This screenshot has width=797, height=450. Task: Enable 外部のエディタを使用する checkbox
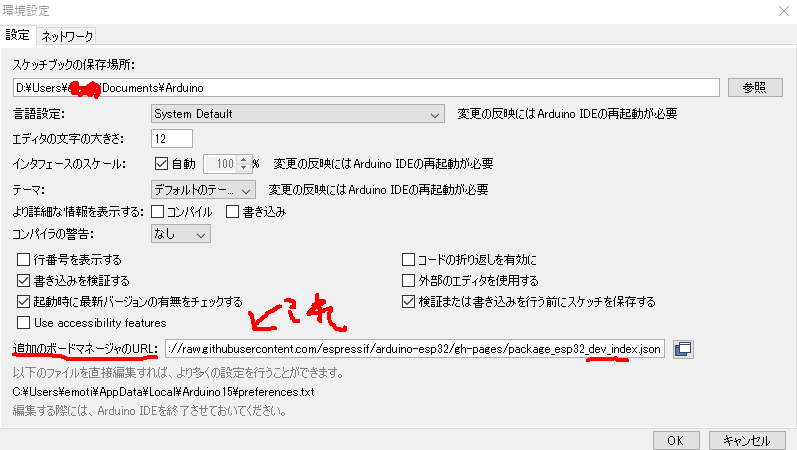408,281
